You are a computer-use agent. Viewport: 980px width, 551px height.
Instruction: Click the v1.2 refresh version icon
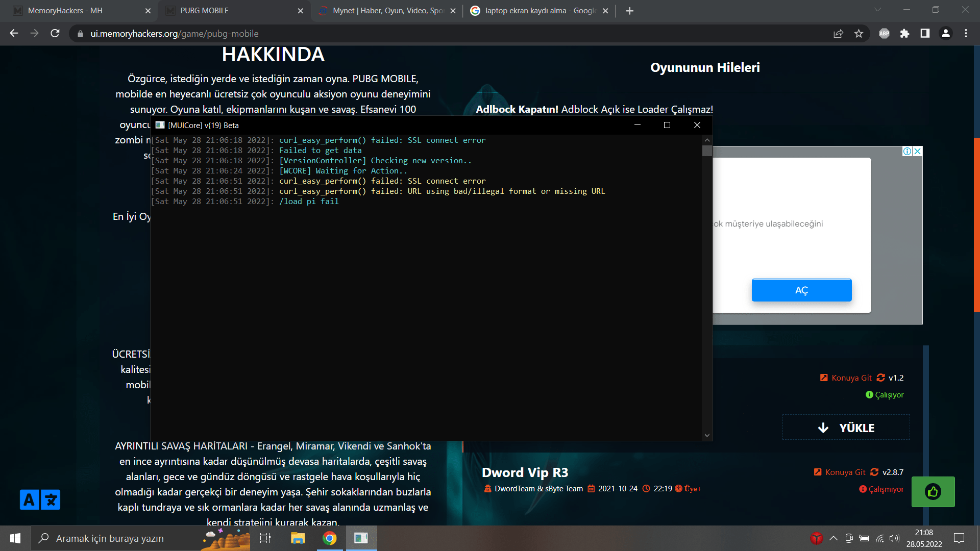[880, 378]
